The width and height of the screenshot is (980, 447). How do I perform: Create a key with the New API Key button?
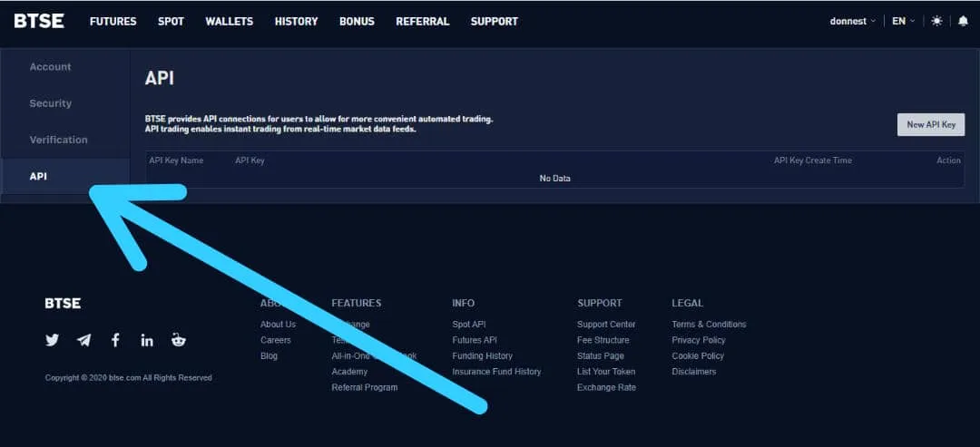(931, 124)
